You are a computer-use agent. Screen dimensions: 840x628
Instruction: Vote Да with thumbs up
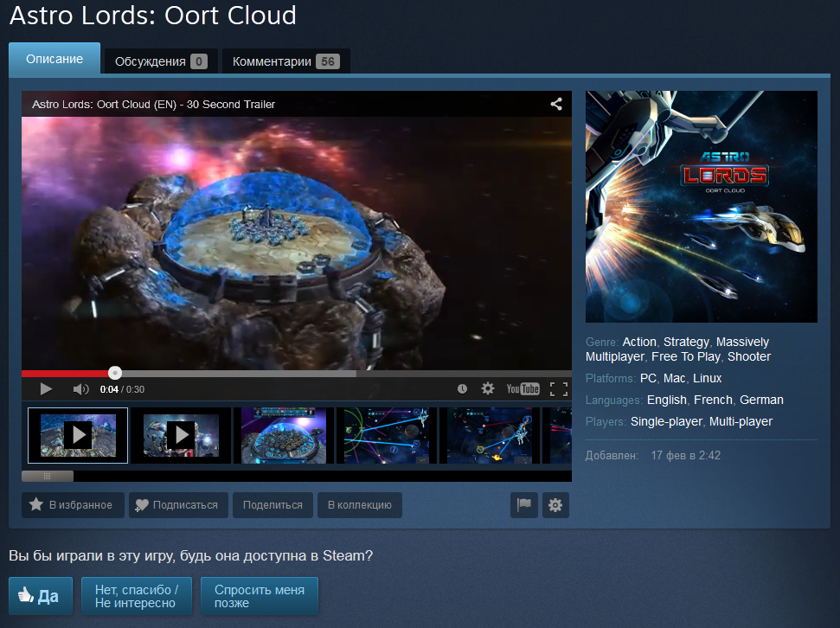click(40, 596)
